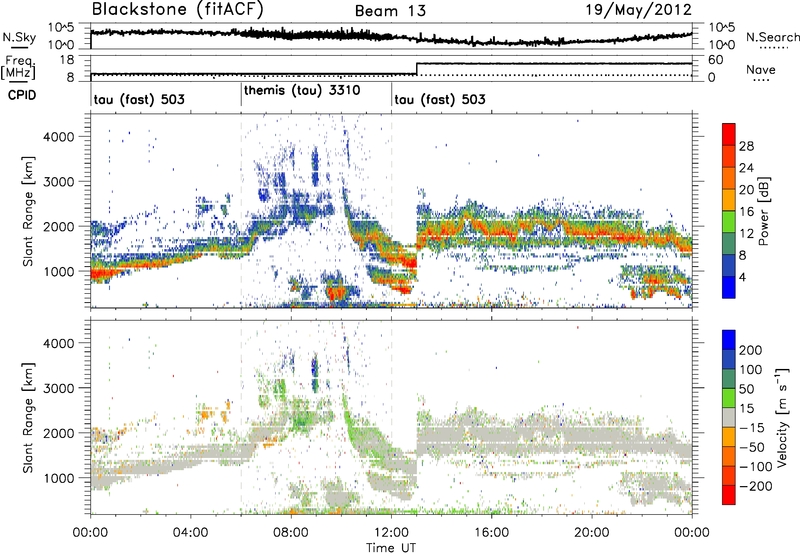The height and width of the screenshot is (554, 800).
Task: Pick the red top segment of the Power bar
Action: 729,134
